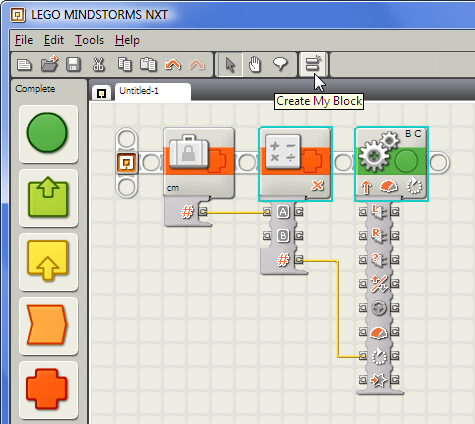
Task: Select the Math block on the beam
Action: pyautogui.click(x=295, y=163)
